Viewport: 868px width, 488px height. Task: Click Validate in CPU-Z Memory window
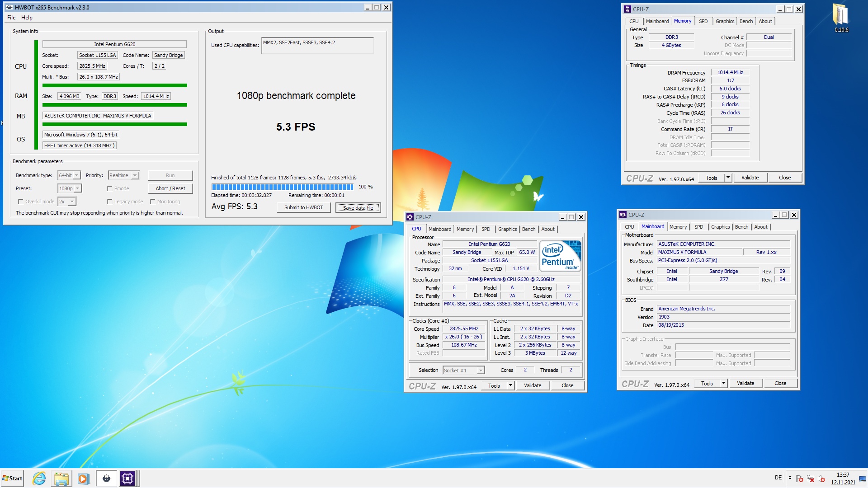750,178
